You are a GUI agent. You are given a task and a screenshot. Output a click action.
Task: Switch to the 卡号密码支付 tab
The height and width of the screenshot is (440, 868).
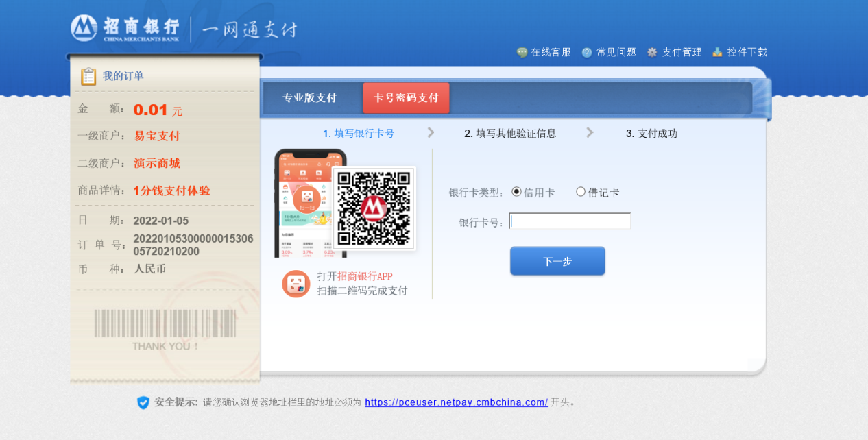point(405,97)
